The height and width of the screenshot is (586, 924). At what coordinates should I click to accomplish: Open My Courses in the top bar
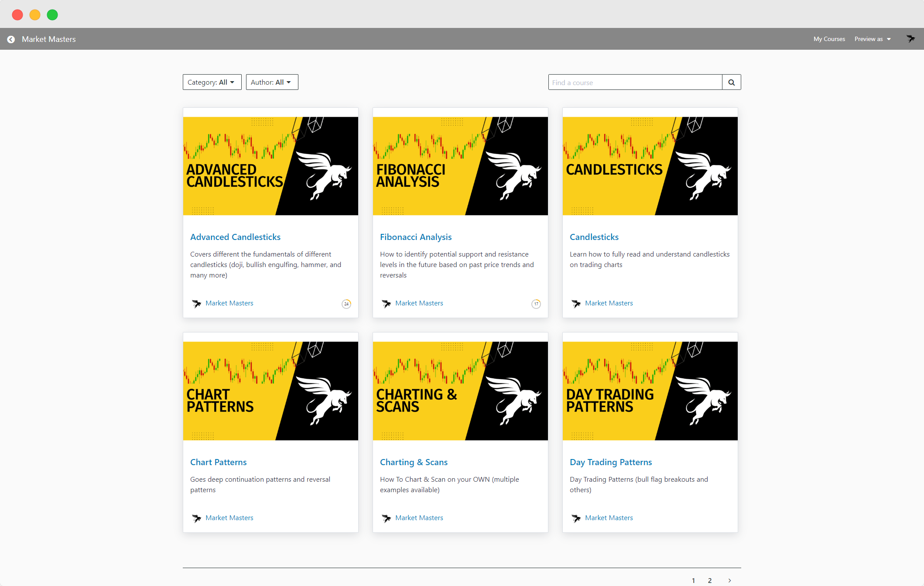tap(829, 39)
